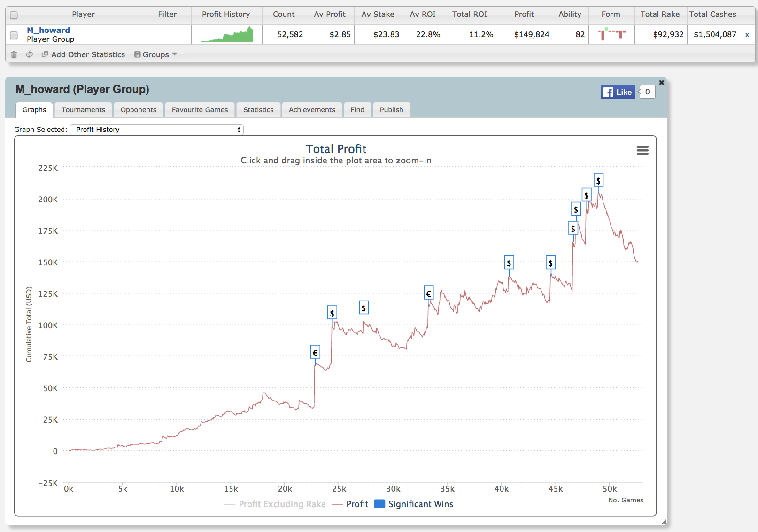Select the highest dollar marker at chart peak
758x532 pixels.
pyautogui.click(x=598, y=180)
